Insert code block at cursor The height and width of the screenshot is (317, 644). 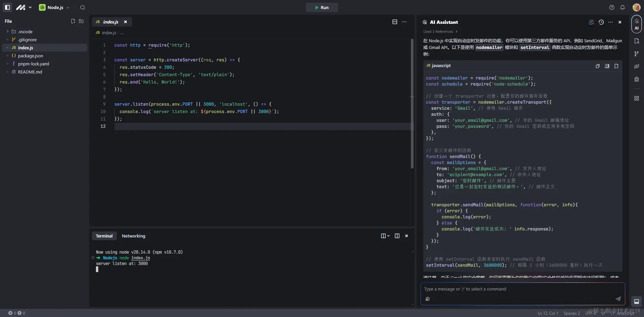point(607,66)
